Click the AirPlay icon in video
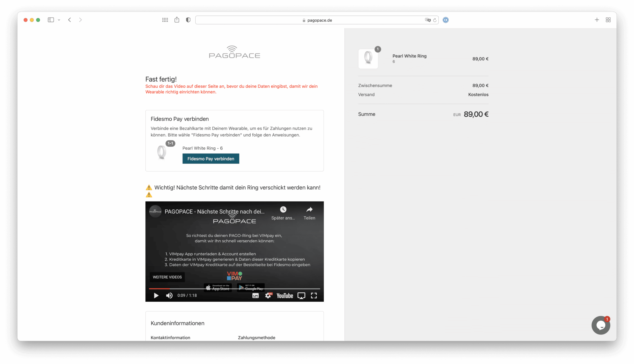This screenshot has width=634, height=364. [x=301, y=296]
